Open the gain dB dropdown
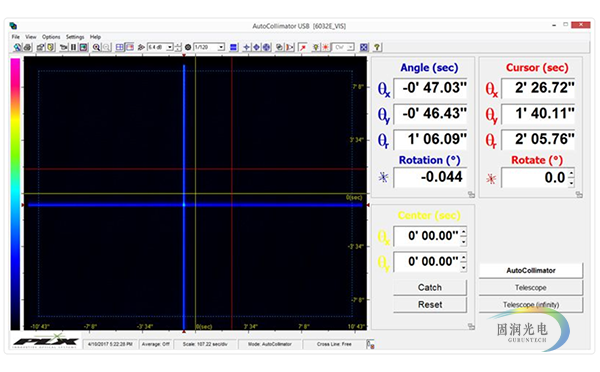Viewport: 600px width, 372px height. tap(170, 47)
